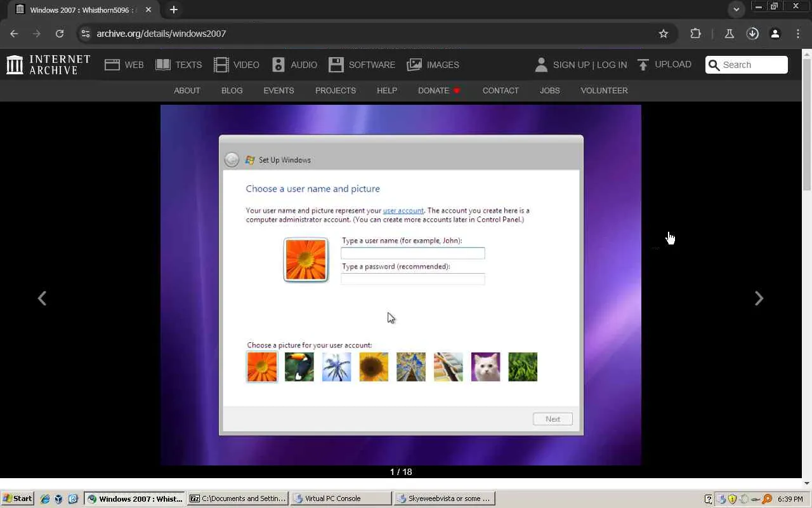View the JOBS page
The image size is (812, 508).
click(x=550, y=91)
